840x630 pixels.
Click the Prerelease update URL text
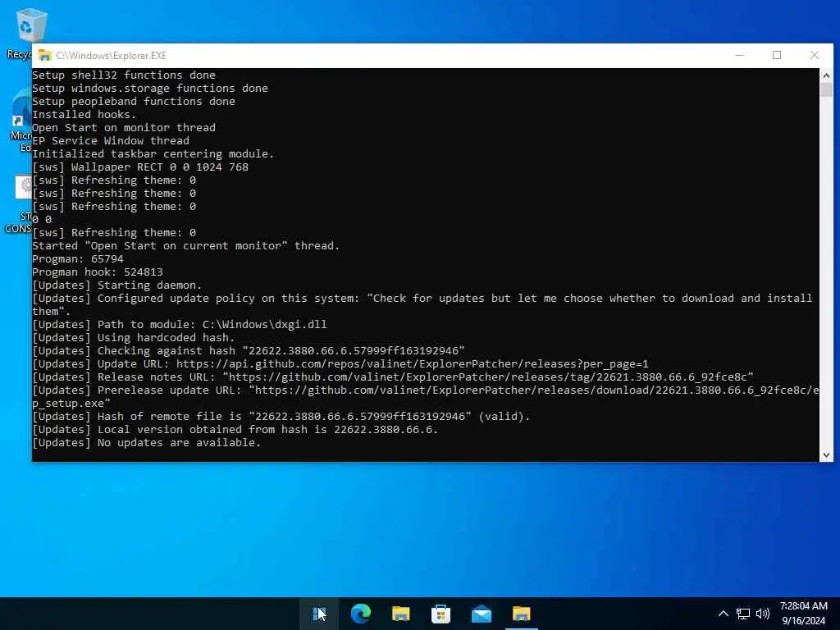[426, 397]
